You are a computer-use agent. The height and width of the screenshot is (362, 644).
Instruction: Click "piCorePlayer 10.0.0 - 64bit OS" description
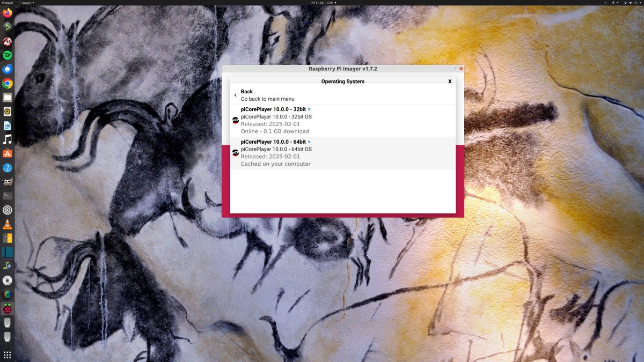(x=276, y=149)
